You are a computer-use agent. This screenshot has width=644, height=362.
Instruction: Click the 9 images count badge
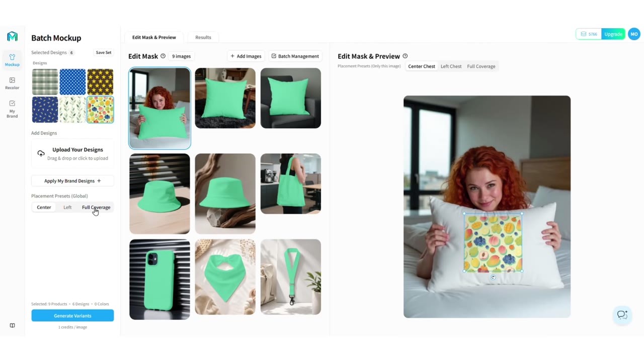[x=181, y=56]
